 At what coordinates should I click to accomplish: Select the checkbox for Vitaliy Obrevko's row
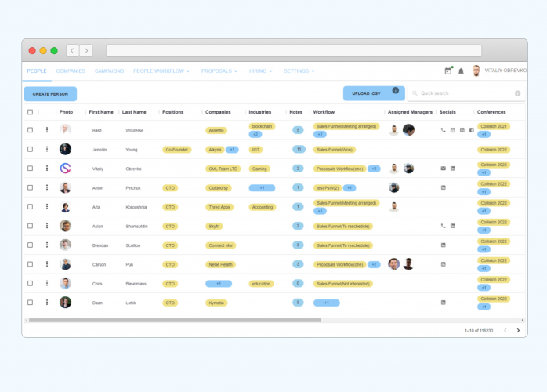[30, 169]
